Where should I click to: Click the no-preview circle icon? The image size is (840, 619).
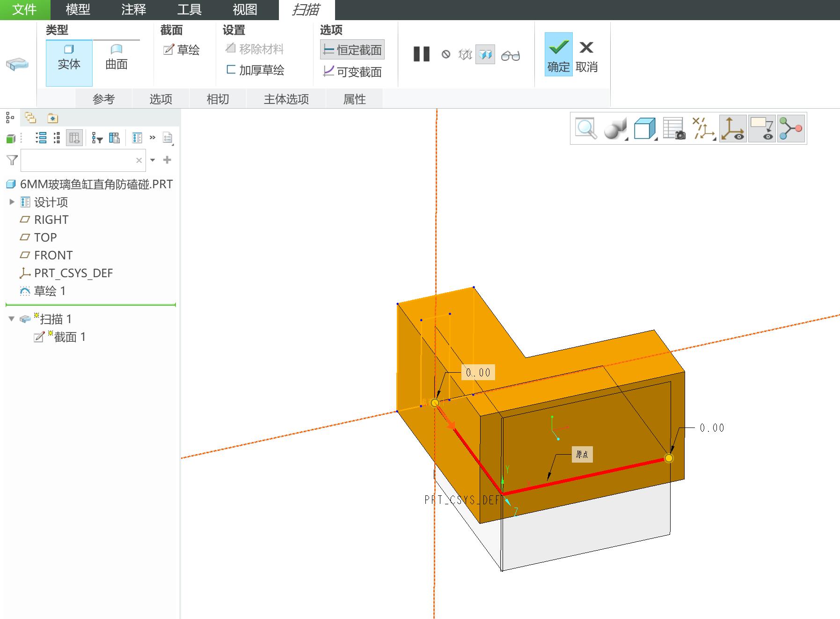tap(446, 55)
